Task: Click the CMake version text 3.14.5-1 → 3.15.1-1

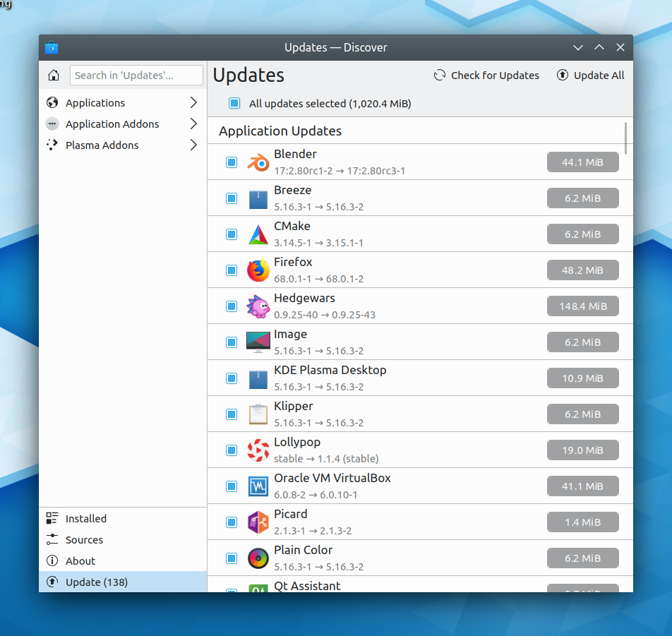Action: 319,243
